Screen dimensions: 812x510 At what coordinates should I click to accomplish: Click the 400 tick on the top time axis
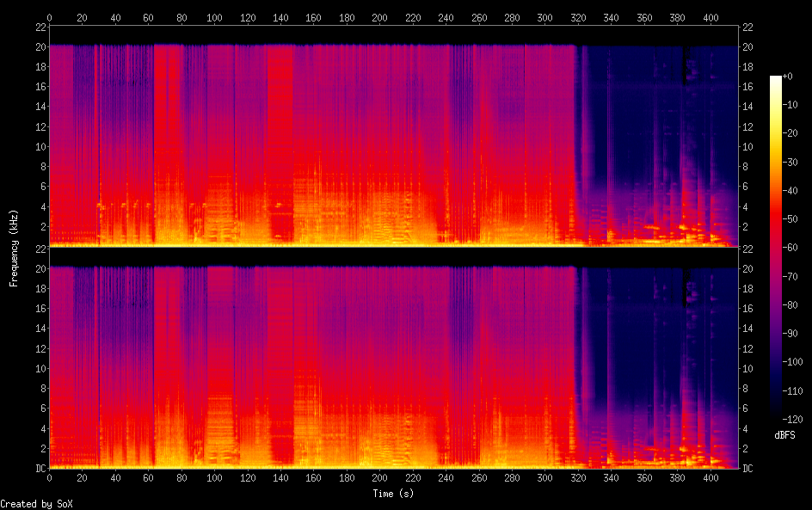710,17
